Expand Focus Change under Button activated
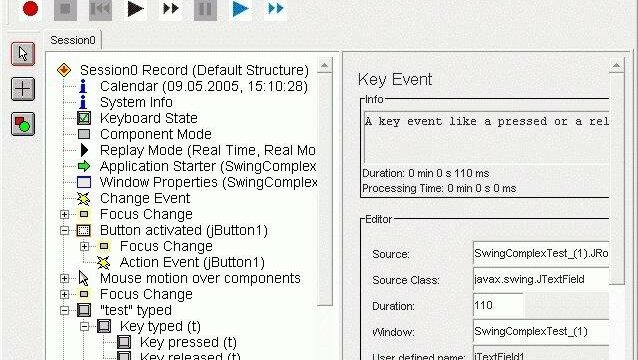 84,246
